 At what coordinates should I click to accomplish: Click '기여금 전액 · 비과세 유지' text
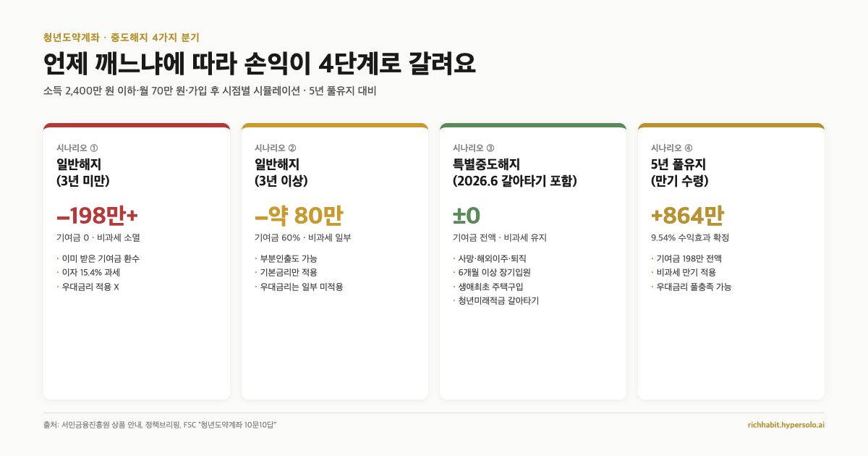coord(500,237)
